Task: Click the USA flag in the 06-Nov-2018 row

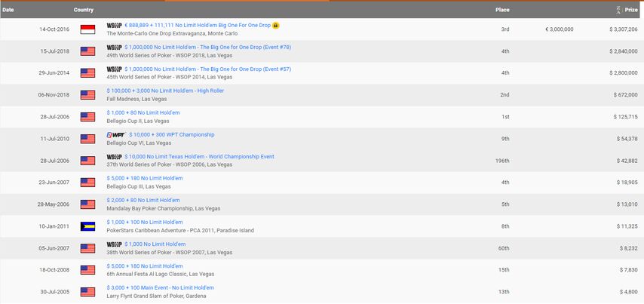Action: tap(88, 95)
